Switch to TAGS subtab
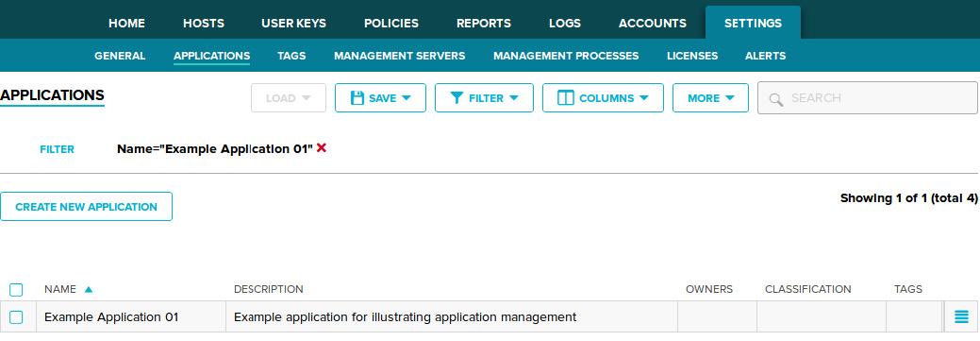Screen dimensions: 980x341 pos(291,56)
